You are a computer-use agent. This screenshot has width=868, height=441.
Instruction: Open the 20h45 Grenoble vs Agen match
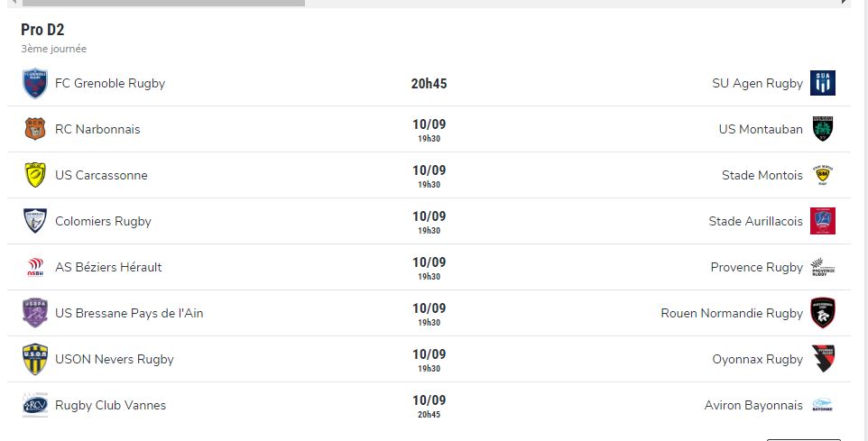tap(429, 84)
